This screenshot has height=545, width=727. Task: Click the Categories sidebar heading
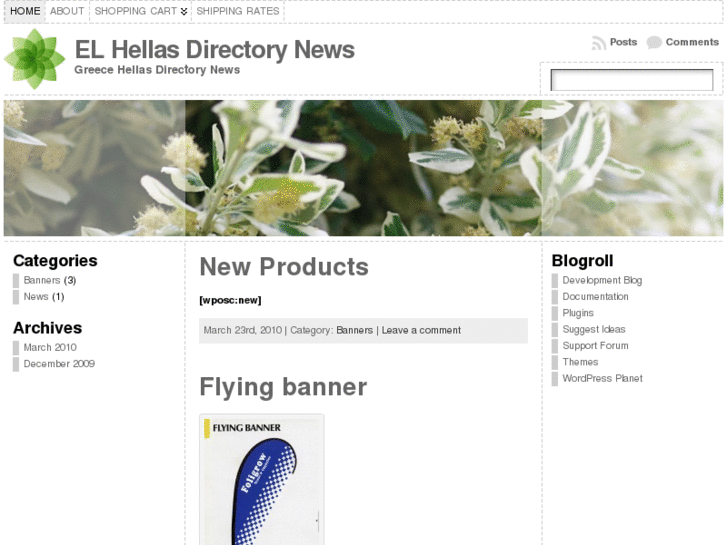click(55, 261)
